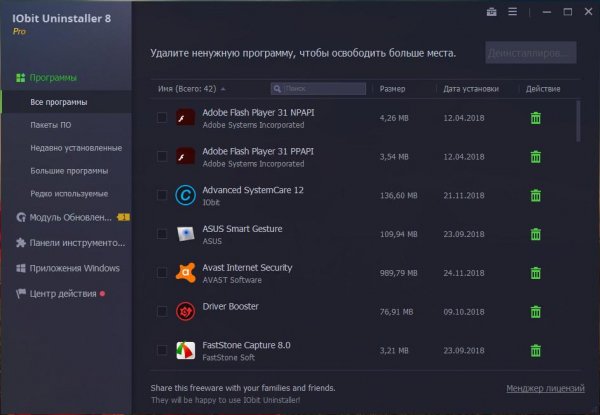600x415 pixels.
Task: Click the FastStone Capture 8.0 name text
Action: pyautogui.click(x=246, y=345)
